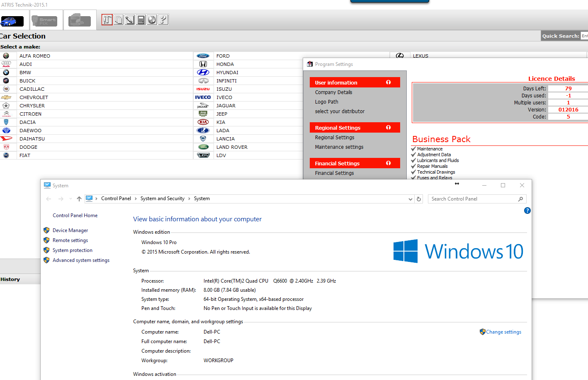The height and width of the screenshot is (380, 588).
Task: Toggle the Lubricants and Fluids checkmark
Action: (x=413, y=160)
